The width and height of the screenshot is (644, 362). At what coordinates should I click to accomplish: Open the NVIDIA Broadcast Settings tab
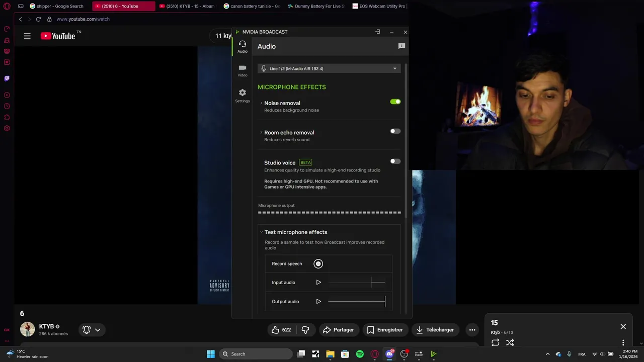pyautogui.click(x=243, y=96)
